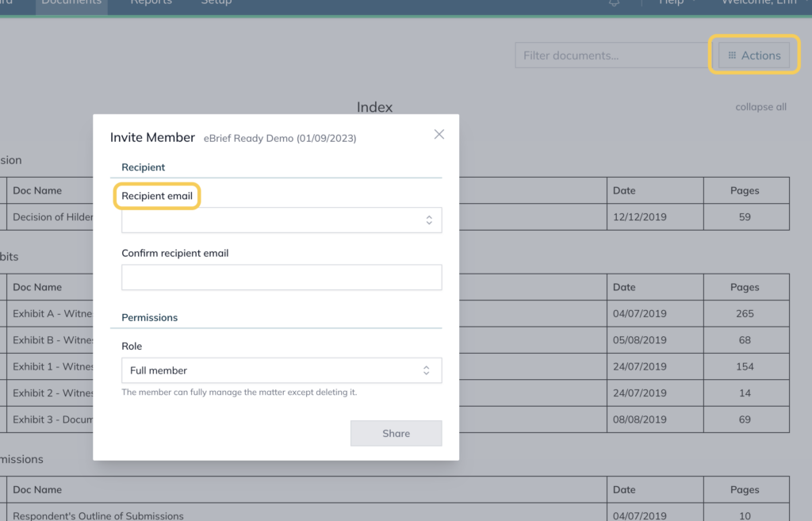The image size is (812, 521).
Task: Open Respondent's Outline of Submissions document
Action: pyautogui.click(x=98, y=515)
